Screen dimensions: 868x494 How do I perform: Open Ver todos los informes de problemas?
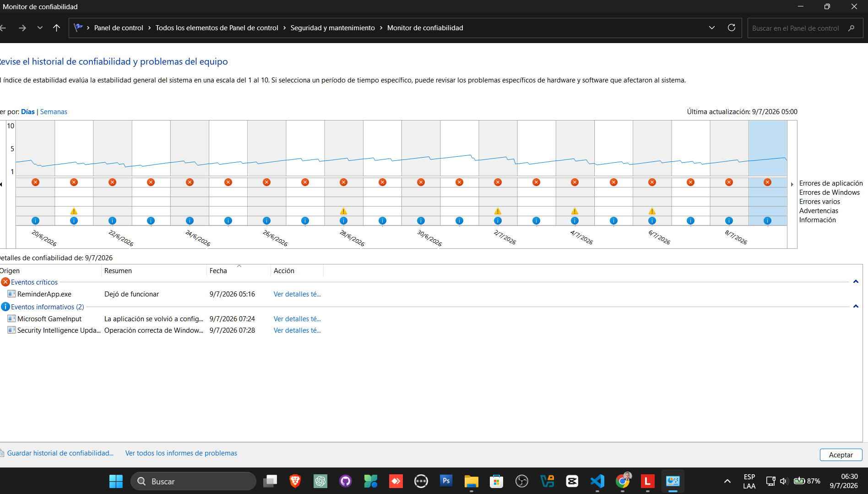coord(181,453)
